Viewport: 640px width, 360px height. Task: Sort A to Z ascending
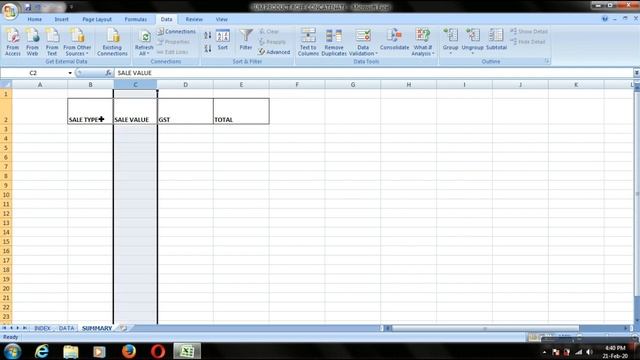208,36
